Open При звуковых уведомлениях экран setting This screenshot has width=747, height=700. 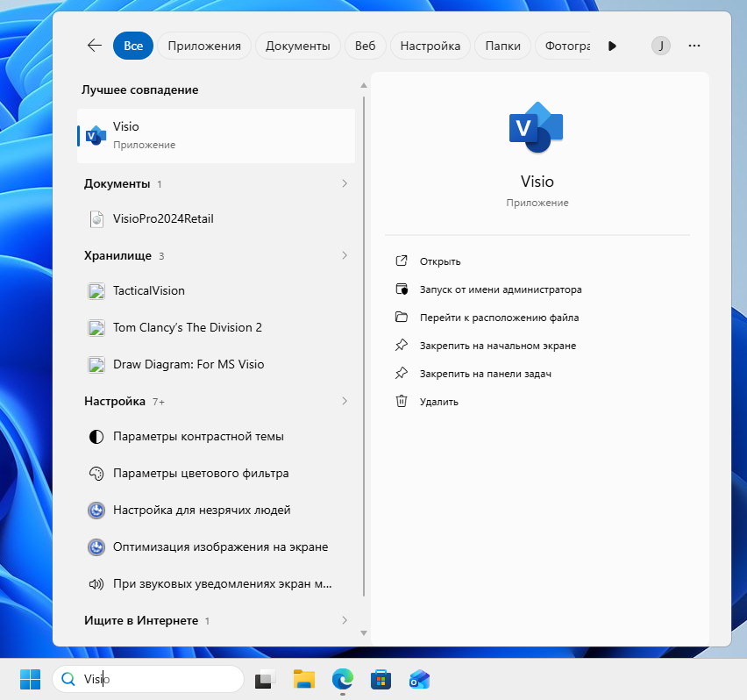[x=217, y=583]
